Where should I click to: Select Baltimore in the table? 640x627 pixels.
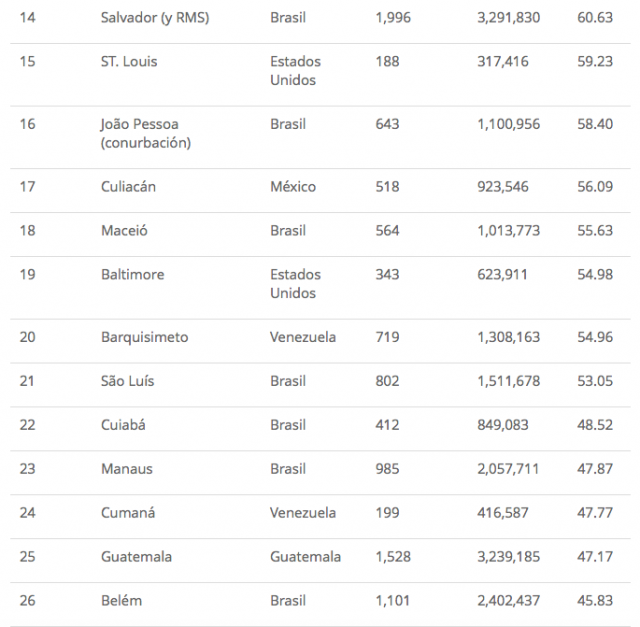(132, 274)
